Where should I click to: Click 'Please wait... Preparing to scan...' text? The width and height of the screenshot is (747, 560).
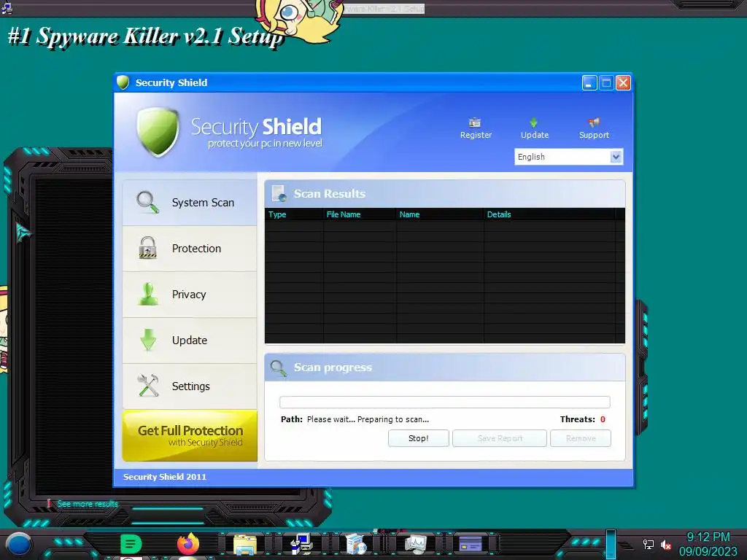tap(368, 419)
